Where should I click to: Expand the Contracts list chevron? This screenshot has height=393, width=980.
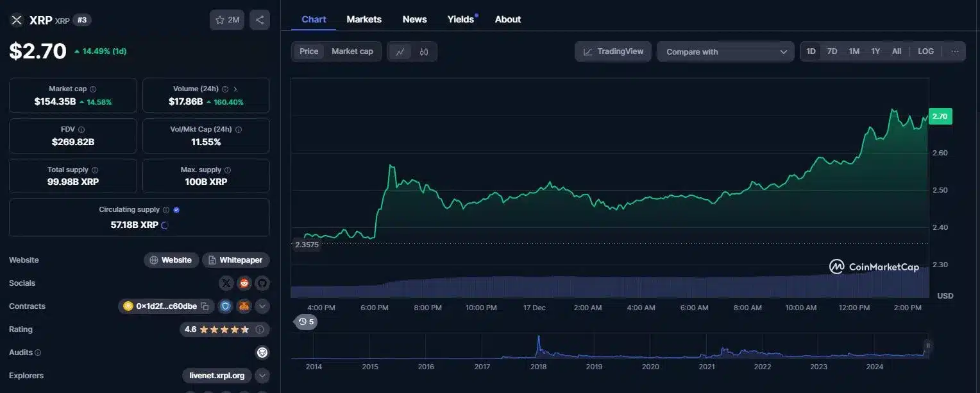pos(262,306)
